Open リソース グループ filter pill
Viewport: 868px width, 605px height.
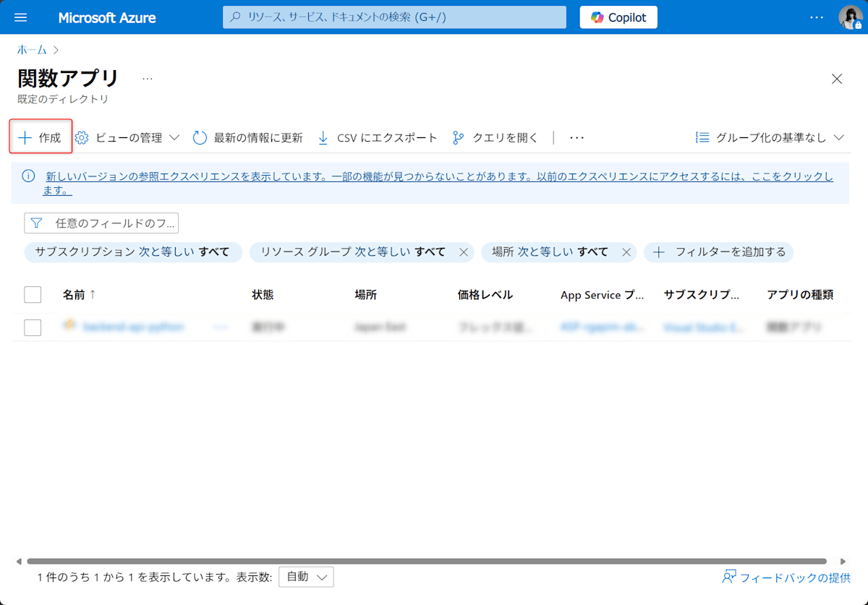click(353, 252)
